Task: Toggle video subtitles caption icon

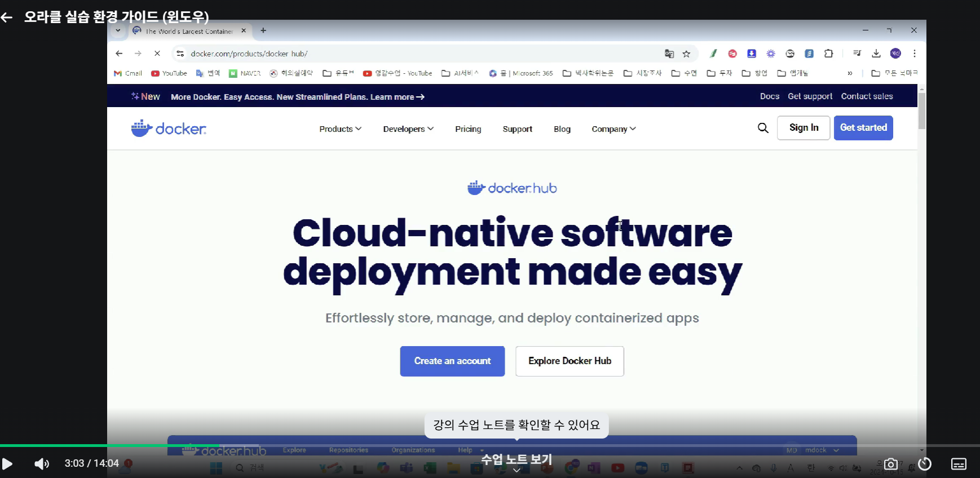Action: pyautogui.click(x=959, y=464)
